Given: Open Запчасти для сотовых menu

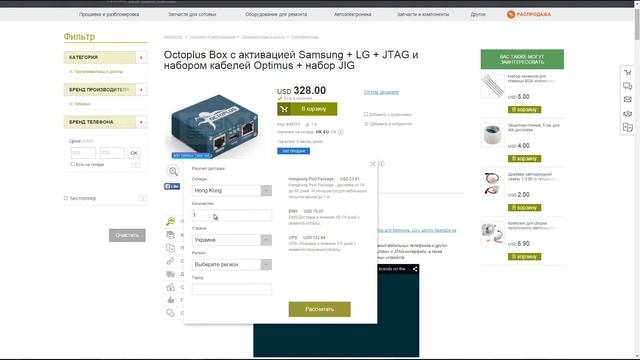Looking at the screenshot, I should click(x=192, y=14).
